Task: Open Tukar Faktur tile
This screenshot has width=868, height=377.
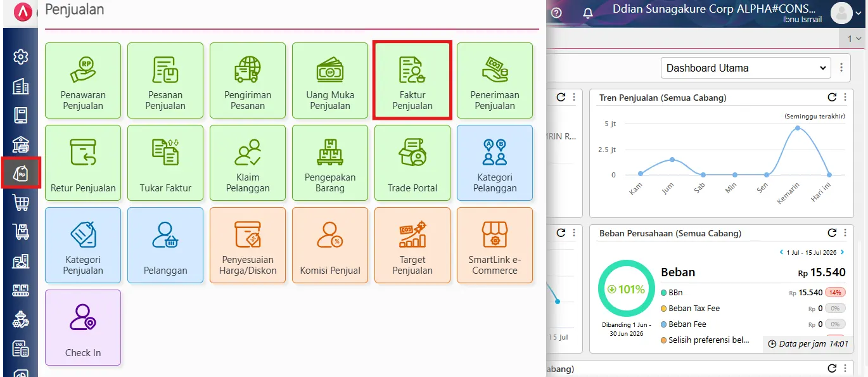Action: 165,163
